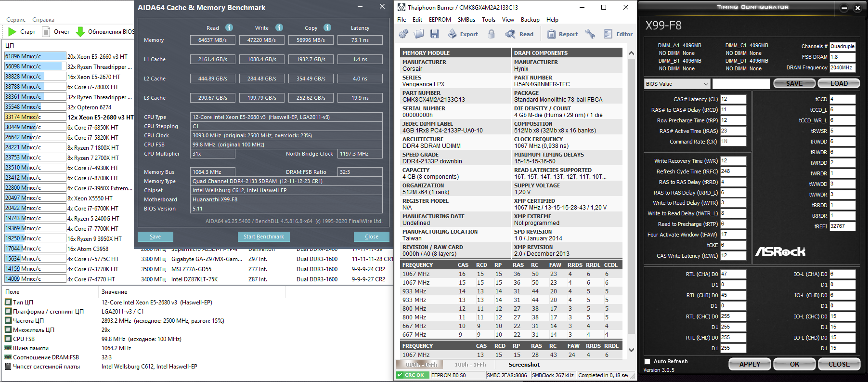Click Close in the AIDA64 benchmark dialog
The image size is (868, 382).
click(x=372, y=237)
